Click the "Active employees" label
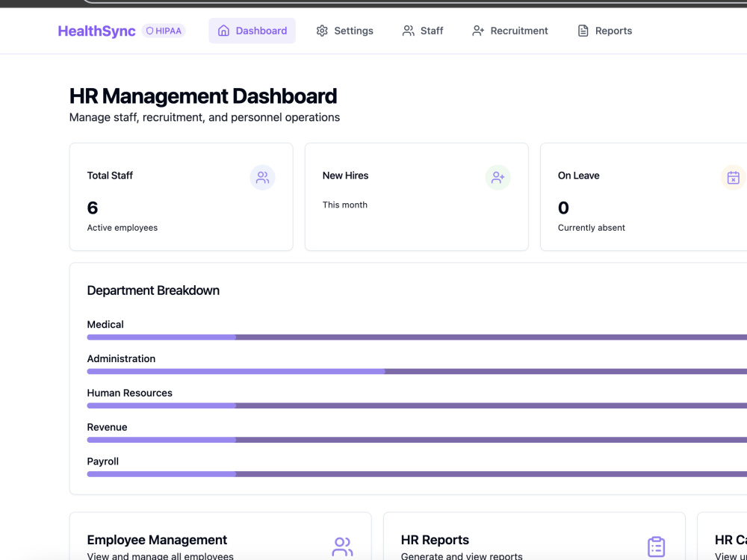The width and height of the screenshot is (747, 560). pyautogui.click(x=123, y=228)
